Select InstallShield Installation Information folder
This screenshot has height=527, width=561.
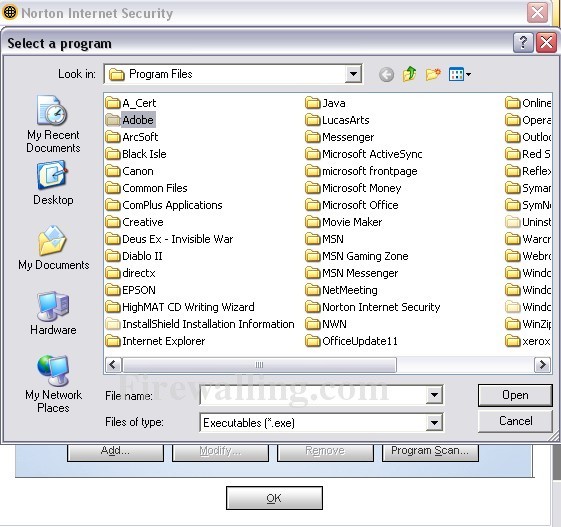click(x=200, y=324)
